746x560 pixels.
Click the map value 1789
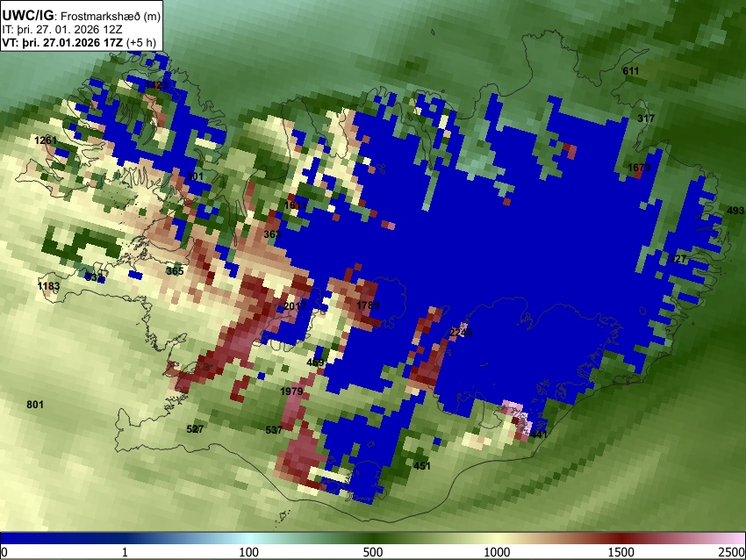point(368,305)
